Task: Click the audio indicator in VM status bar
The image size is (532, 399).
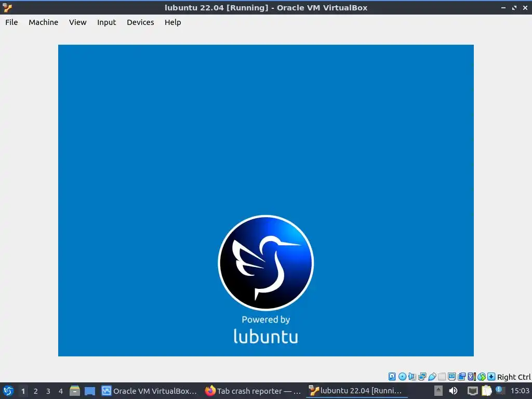Action: point(412,376)
